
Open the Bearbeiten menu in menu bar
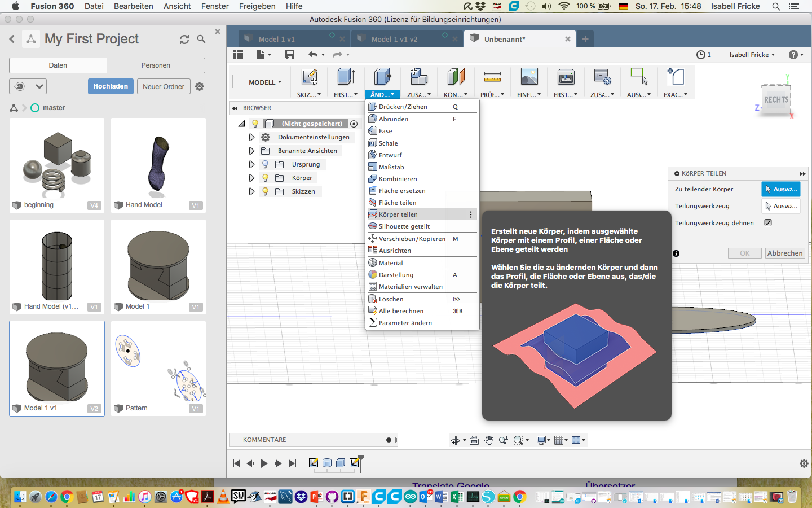point(134,6)
